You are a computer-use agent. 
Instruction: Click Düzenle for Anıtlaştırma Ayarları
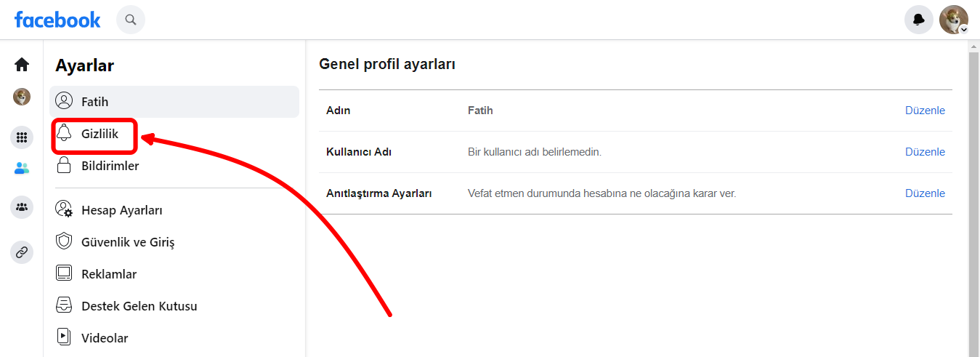pos(925,193)
